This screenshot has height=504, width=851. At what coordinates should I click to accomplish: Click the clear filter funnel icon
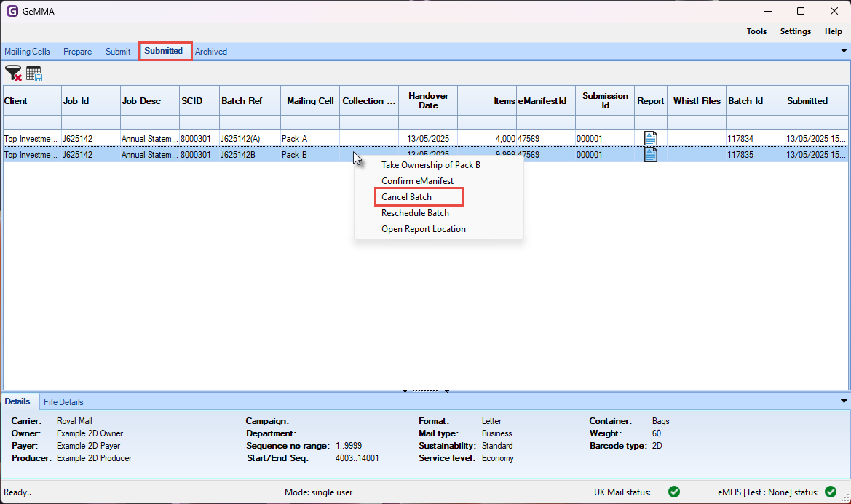(13, 73)
